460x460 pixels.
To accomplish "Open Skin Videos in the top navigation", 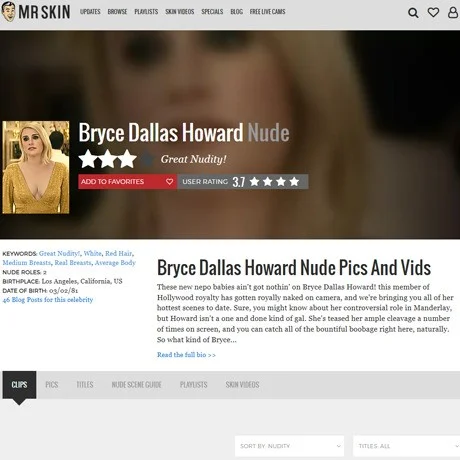I will (x=179, y=12).
